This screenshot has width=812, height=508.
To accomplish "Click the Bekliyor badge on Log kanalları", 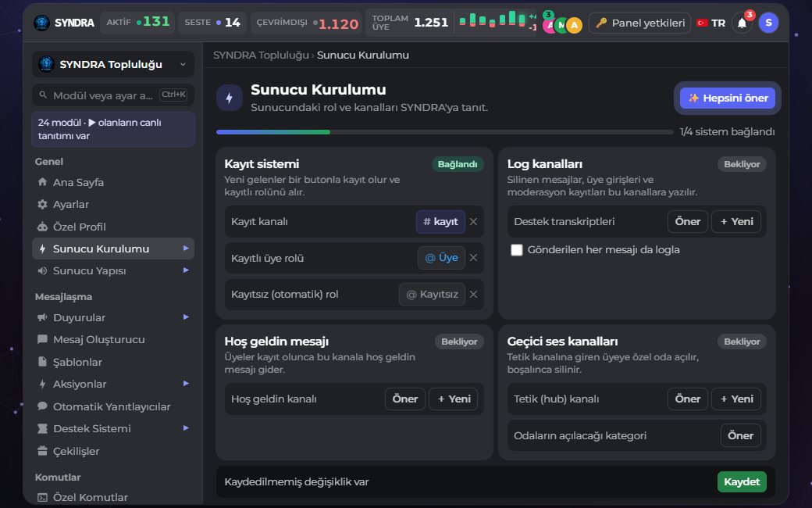I will [742, 164].
